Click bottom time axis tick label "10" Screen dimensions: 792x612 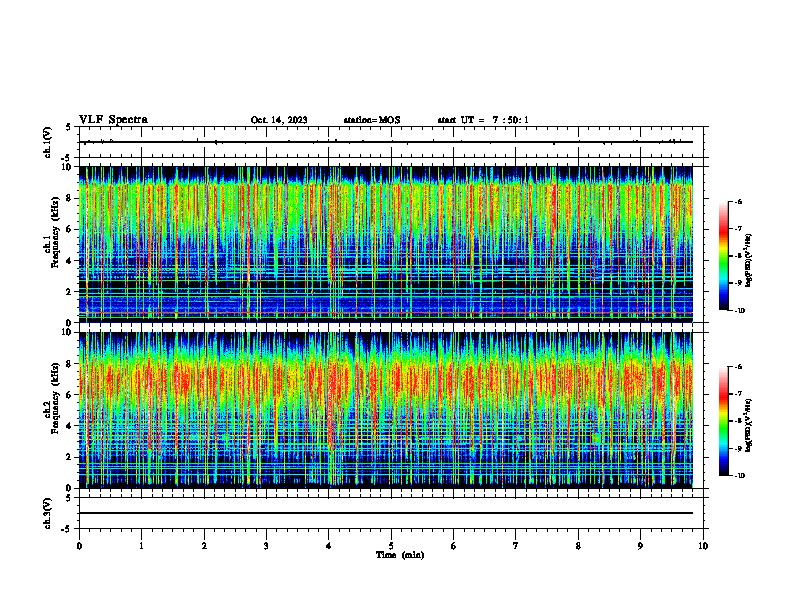(x=703, y=546)
